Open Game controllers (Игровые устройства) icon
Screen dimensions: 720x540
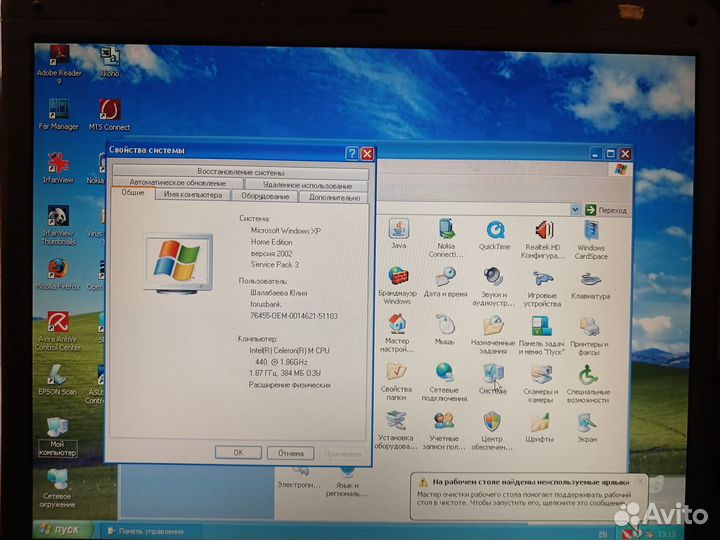(542, 288)
